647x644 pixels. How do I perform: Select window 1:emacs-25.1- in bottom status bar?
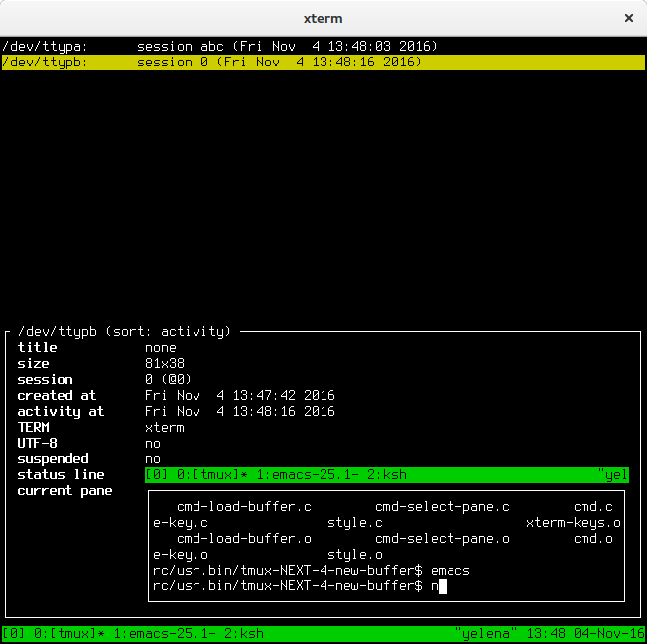(164, 633)
